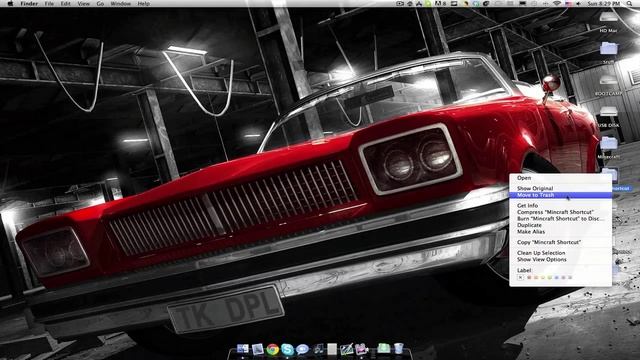
Task: Open the volume control in menu bar
Action: coord(578,4)
